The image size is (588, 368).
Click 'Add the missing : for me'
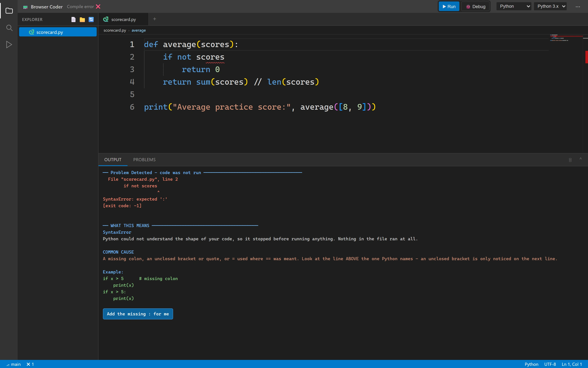(x=138, y=314)
